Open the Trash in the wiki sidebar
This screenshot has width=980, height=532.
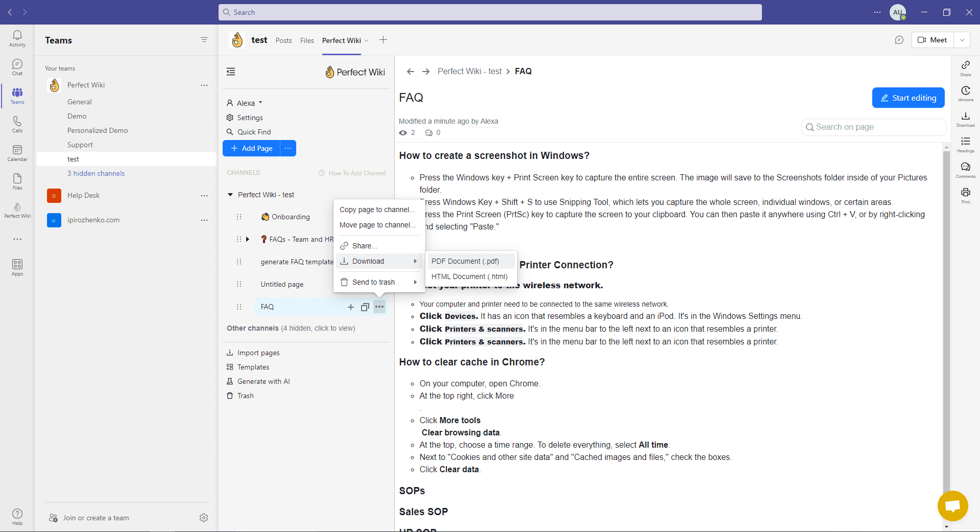(245, 396)
